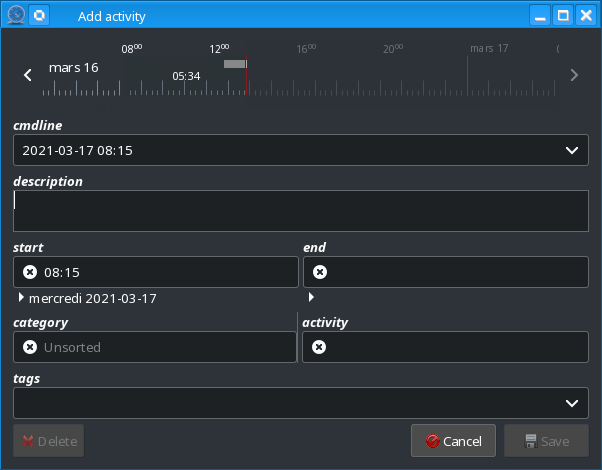Screen dimensions: 602x470
Task: Maximize the Add activity window
Action: click(x=563, y=15)
